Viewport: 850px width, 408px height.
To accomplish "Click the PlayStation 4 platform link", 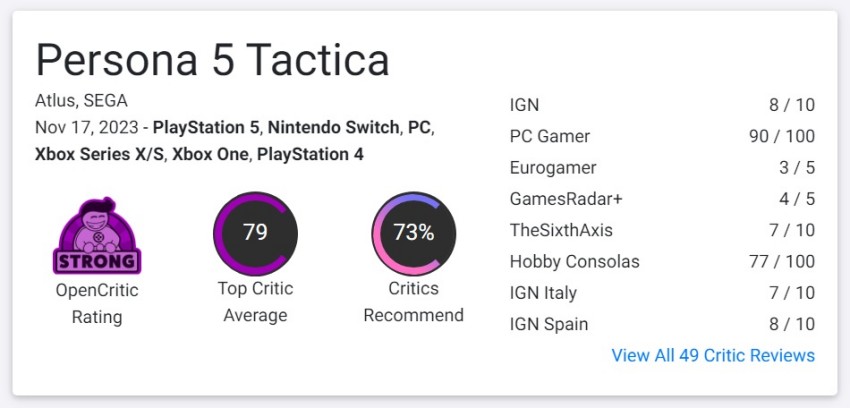I will 310,154.
